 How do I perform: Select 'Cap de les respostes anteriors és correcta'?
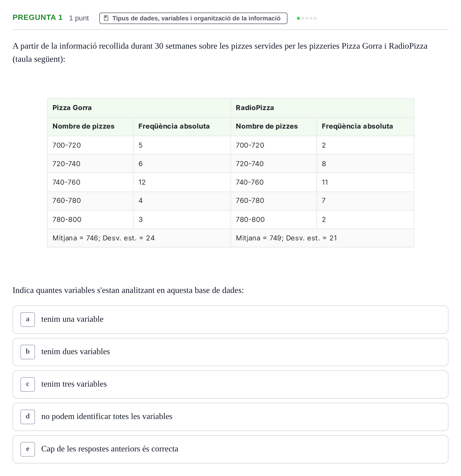(230, 449)
